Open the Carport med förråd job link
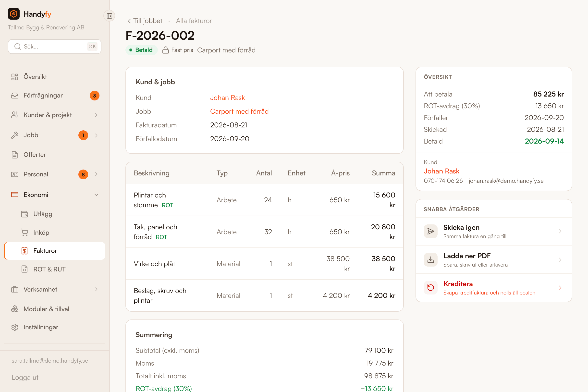 pos(239,111)
